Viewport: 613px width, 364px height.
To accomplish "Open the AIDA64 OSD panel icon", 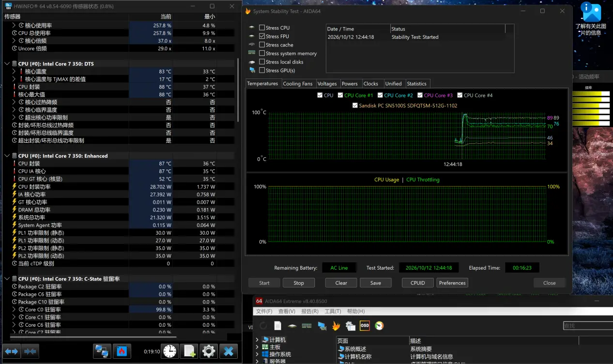I will click(x=365, y=326).
